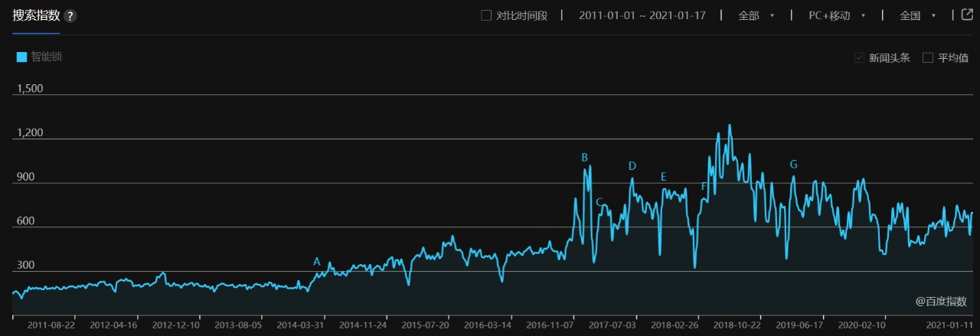The width and height of the screenshot is (980, 336).
Task: Open the 2011-01-01 ~ 2021-01-17 date picker
Action: pyautogui.click(x=642, y=15)
